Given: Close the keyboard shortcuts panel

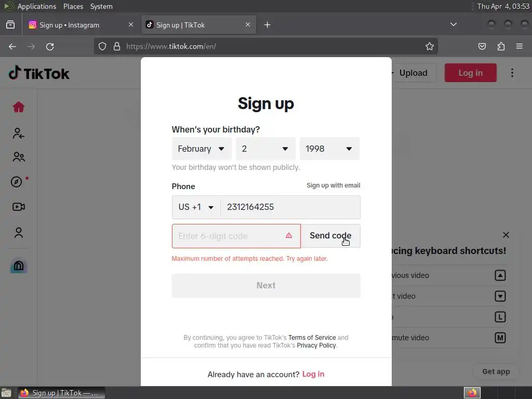Looking at the screenshot, I should 506,235.
